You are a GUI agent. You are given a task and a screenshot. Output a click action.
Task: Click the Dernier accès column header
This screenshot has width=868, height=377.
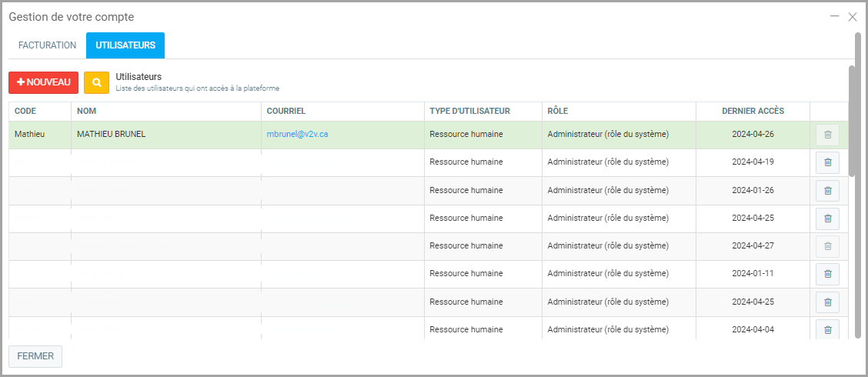(753, 112)
